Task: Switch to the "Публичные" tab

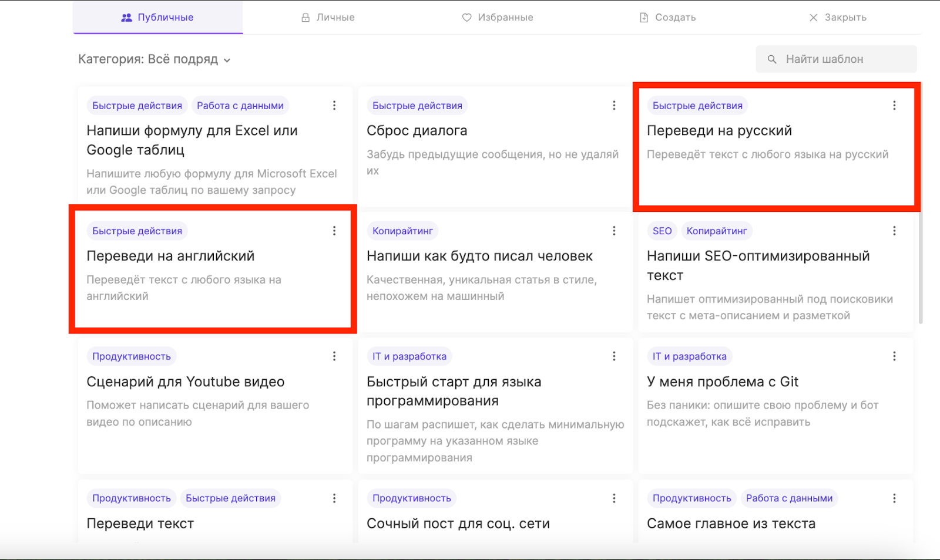Action: coord(157,18)
